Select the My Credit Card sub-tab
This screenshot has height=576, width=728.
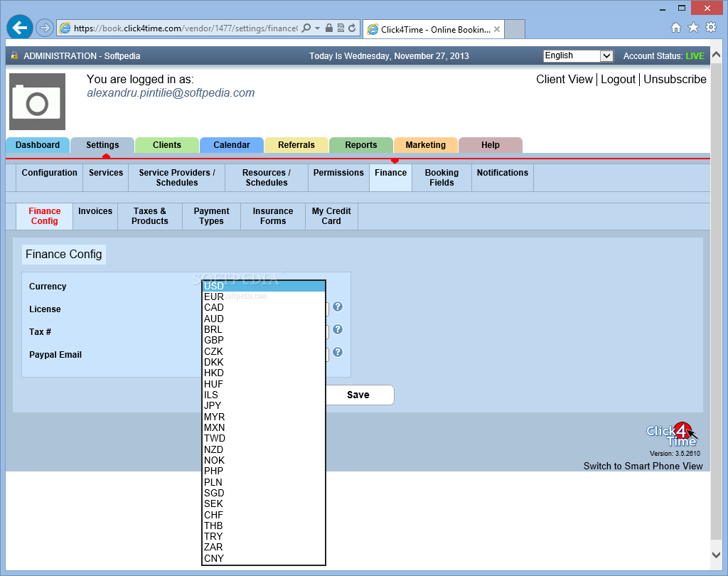pyautogui.click(x=331, y=216)
